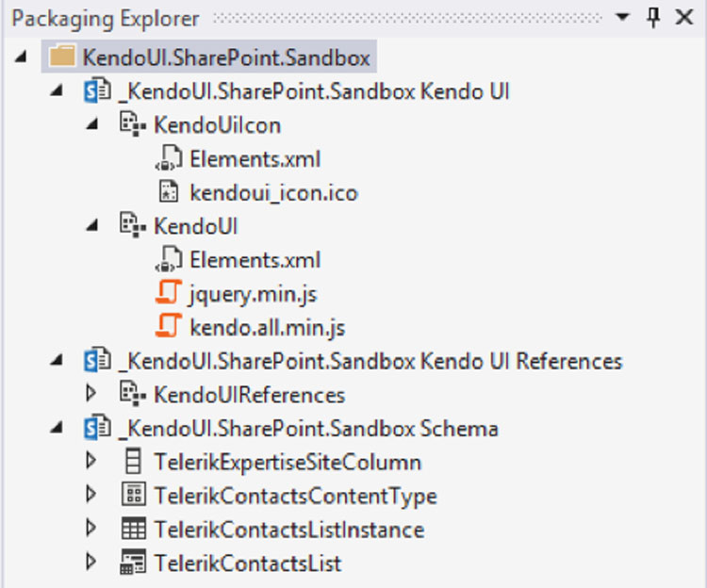Expand the TelerikContactsList node
Image resolution: width=707 pixels, height=588 pixels.
(90, 563)
